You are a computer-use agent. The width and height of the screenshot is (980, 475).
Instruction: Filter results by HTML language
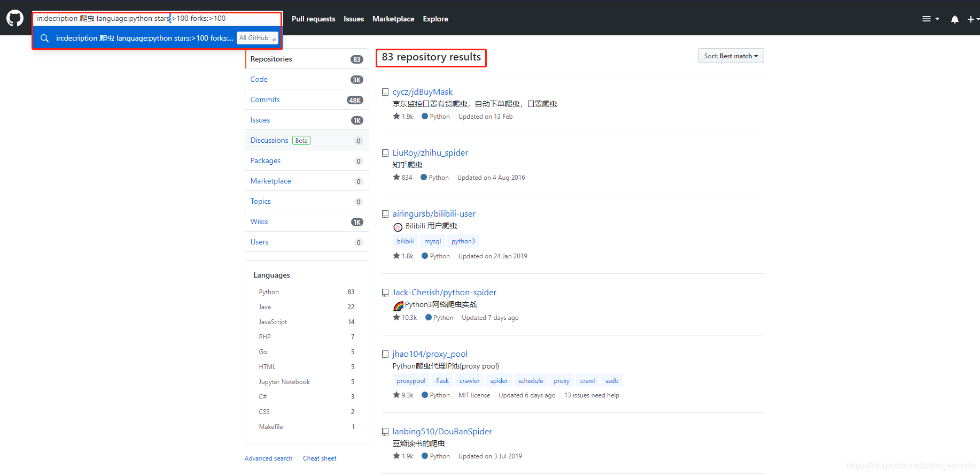[307, 367]
